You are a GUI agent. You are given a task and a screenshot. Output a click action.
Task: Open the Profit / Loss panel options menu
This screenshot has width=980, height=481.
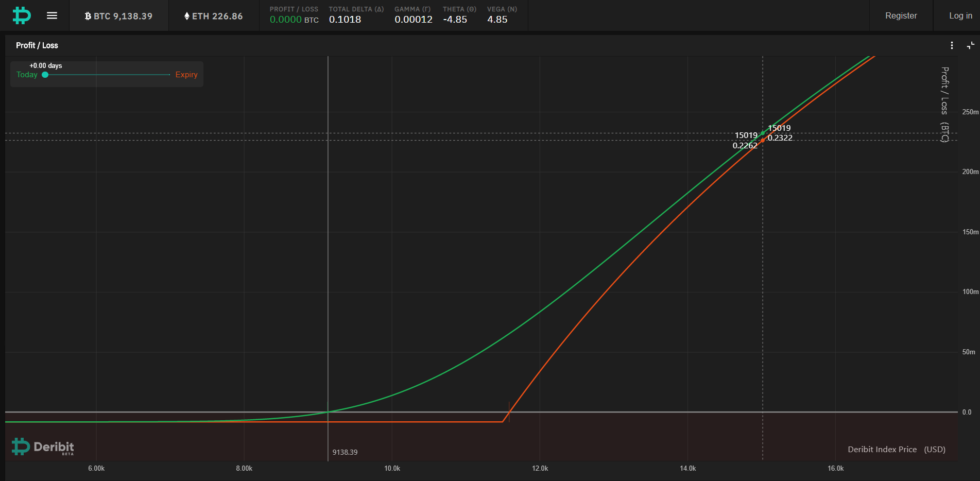pos(952,45)
